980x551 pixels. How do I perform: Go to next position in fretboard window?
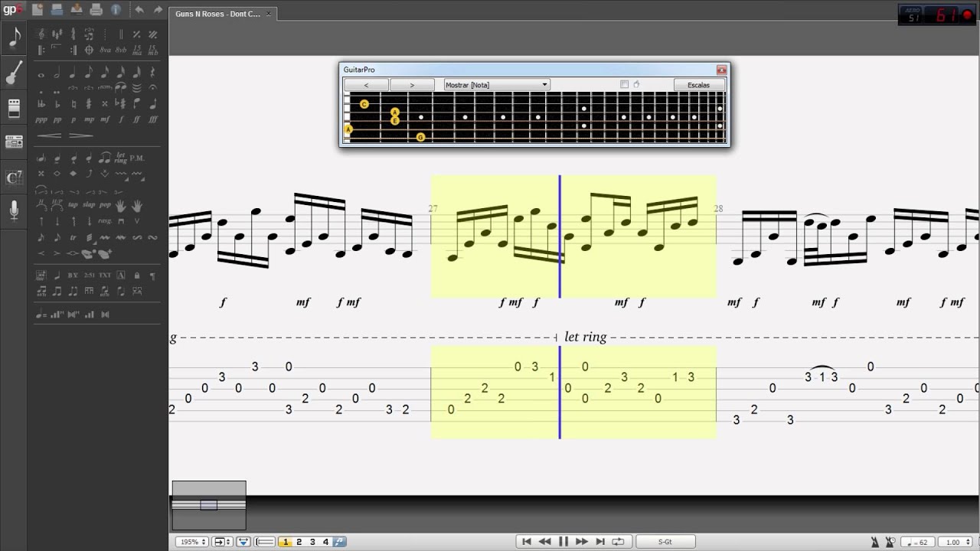[412, 85]
